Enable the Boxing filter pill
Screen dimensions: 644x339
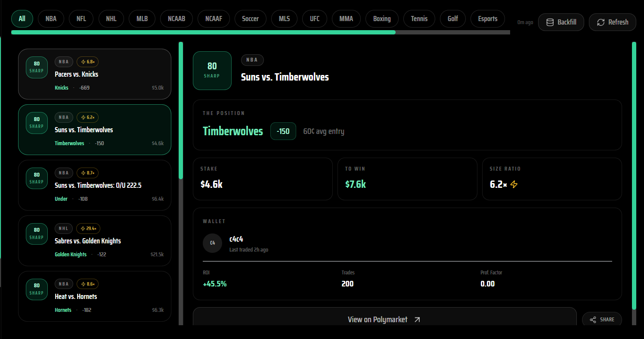coord(382,19)
